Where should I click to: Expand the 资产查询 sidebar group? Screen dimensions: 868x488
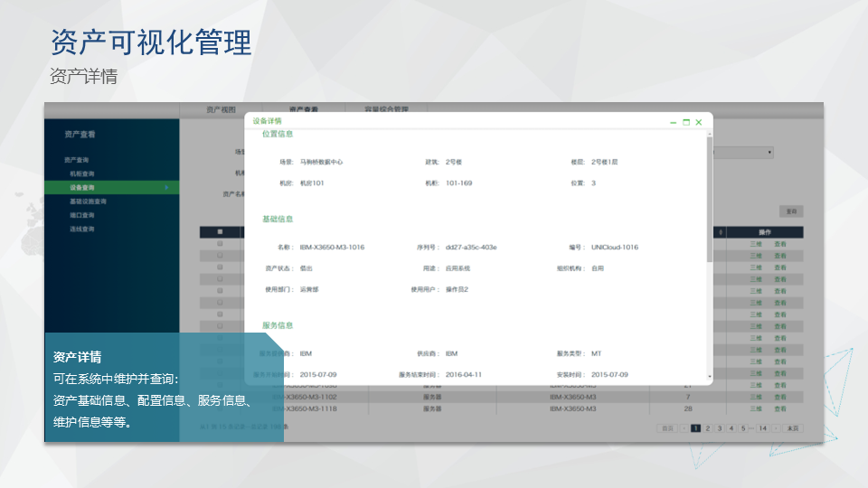pos(76,160)
